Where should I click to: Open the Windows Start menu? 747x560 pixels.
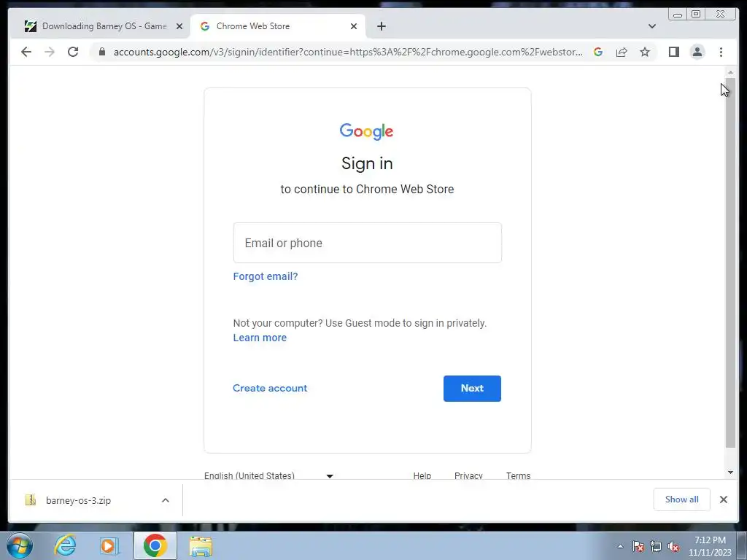tap(20, 545)
